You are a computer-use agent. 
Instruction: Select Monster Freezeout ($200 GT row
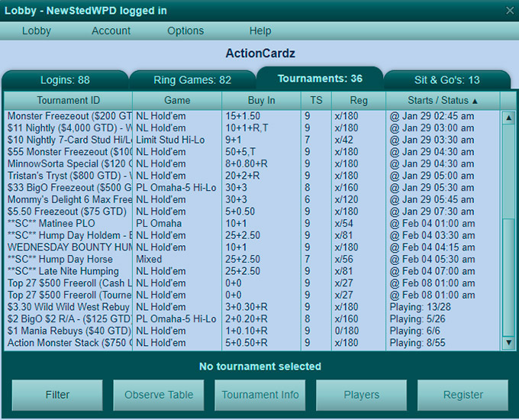[252, 116]
